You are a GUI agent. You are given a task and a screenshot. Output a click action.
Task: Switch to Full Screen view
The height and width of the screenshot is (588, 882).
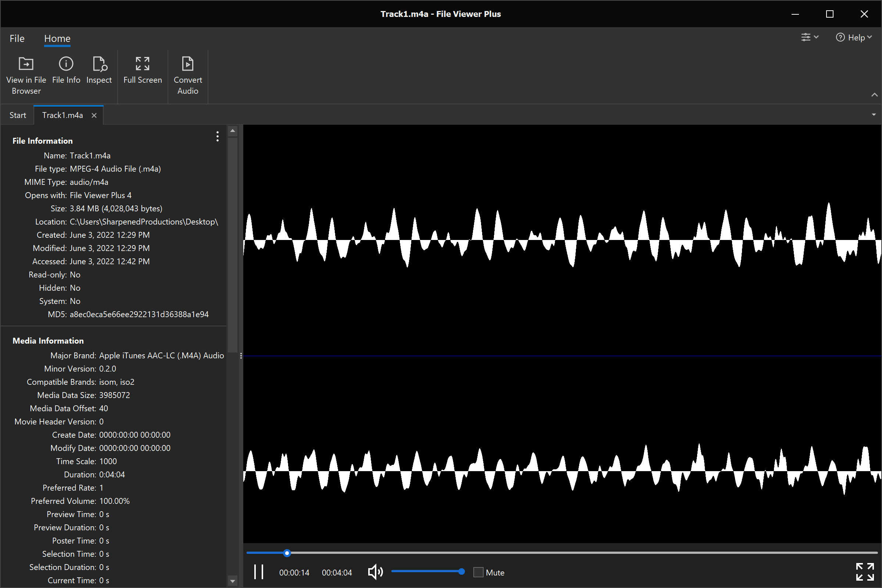point(142,74)
